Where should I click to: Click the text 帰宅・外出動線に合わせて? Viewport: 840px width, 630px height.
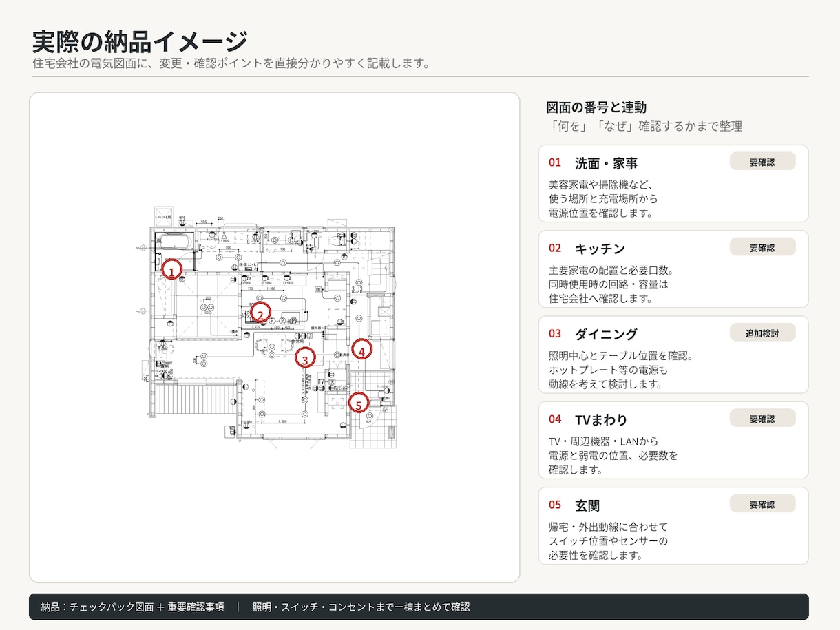(x=609, y=527)
